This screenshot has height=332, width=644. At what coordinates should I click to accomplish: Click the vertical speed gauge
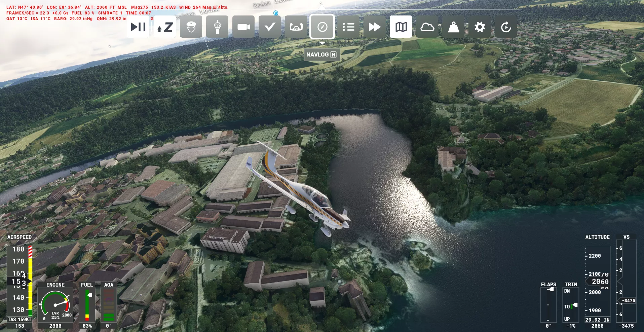point(626,282)
